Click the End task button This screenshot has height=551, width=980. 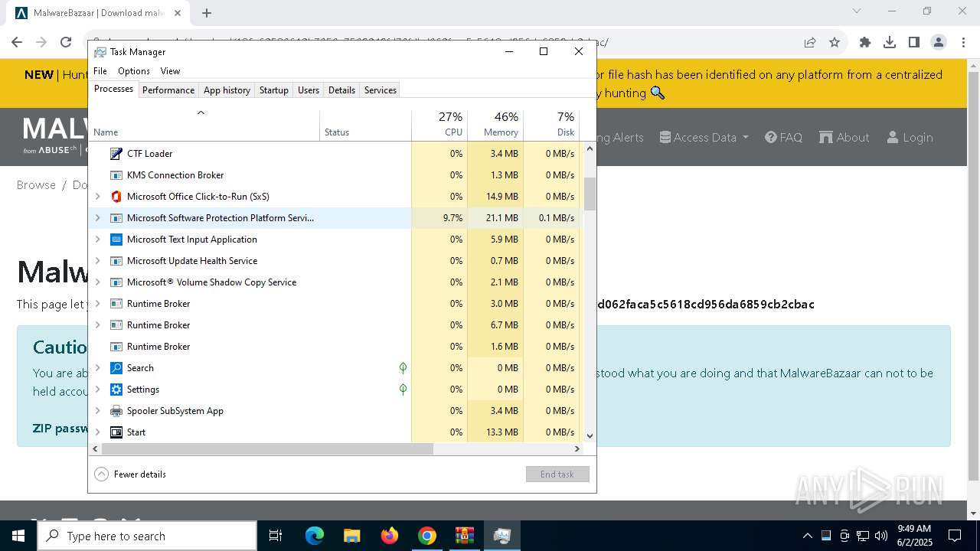pyautogui.click(x=557, y=474)
